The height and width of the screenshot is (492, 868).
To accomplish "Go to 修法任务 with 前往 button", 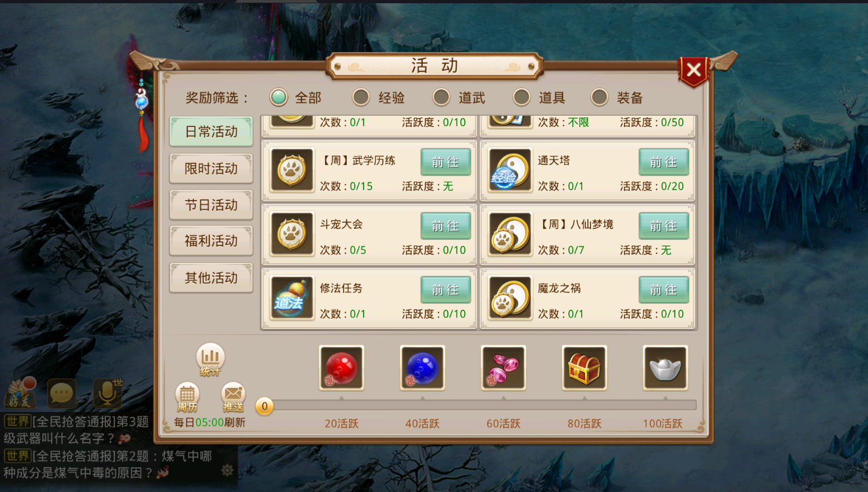I will tap(446, 290).
